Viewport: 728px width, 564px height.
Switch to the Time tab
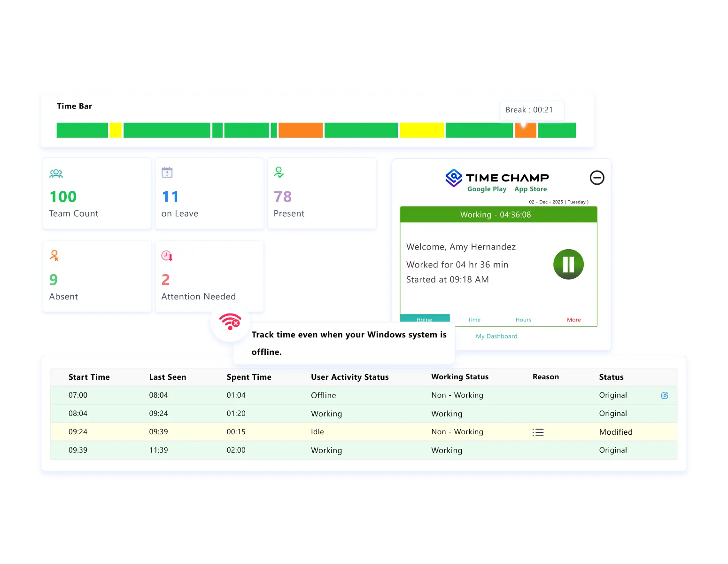[x=473, y=319]
